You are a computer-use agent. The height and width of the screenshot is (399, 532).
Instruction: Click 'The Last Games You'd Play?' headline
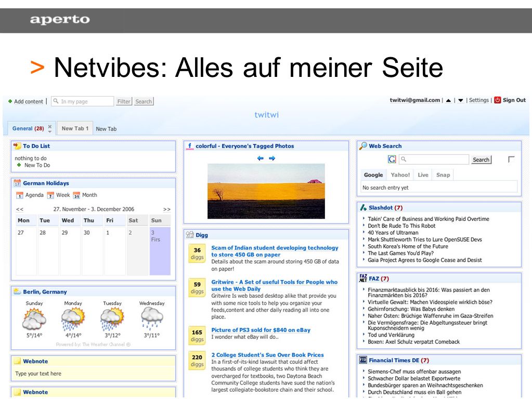coord(401,253)
